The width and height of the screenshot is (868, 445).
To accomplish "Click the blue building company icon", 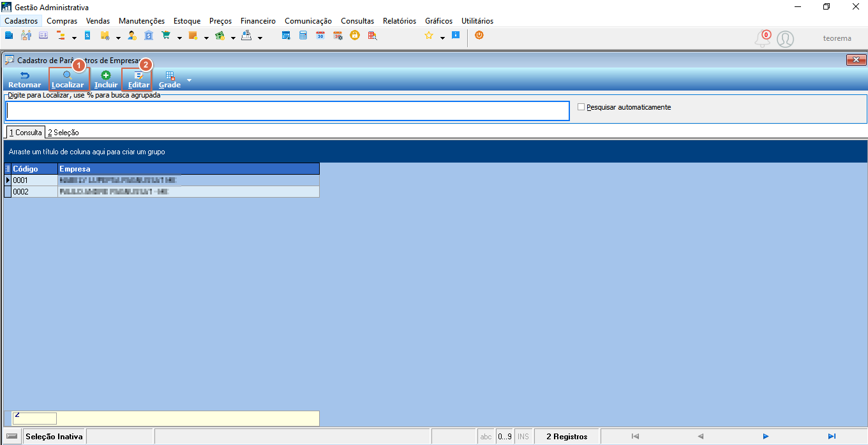I will 10,36.
